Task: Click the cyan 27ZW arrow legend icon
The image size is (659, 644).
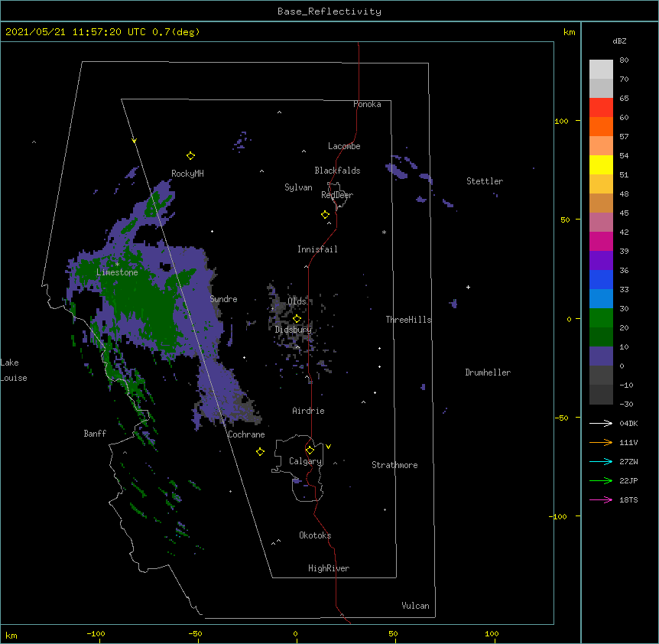Action: click(601, 461)
